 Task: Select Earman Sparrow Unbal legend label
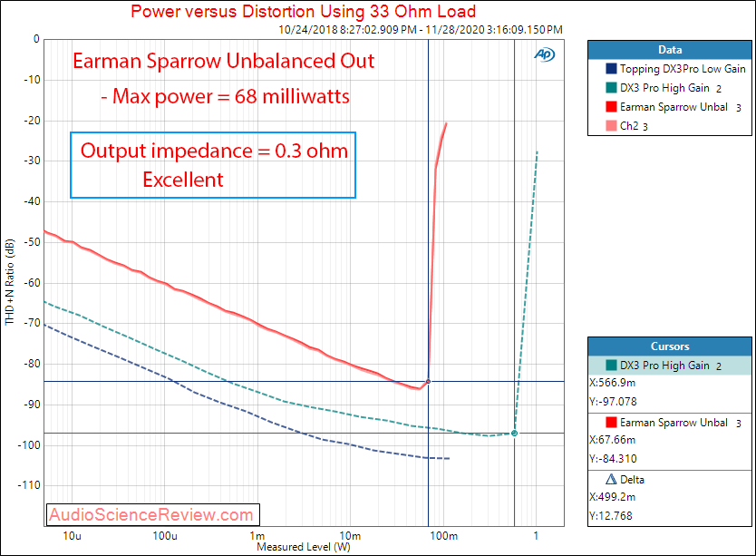[x=674, y=107]
